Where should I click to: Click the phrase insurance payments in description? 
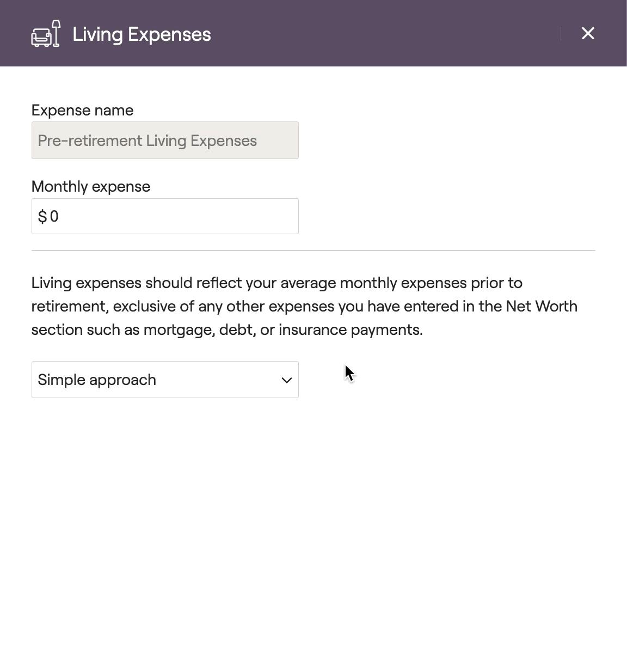[351, 329]
